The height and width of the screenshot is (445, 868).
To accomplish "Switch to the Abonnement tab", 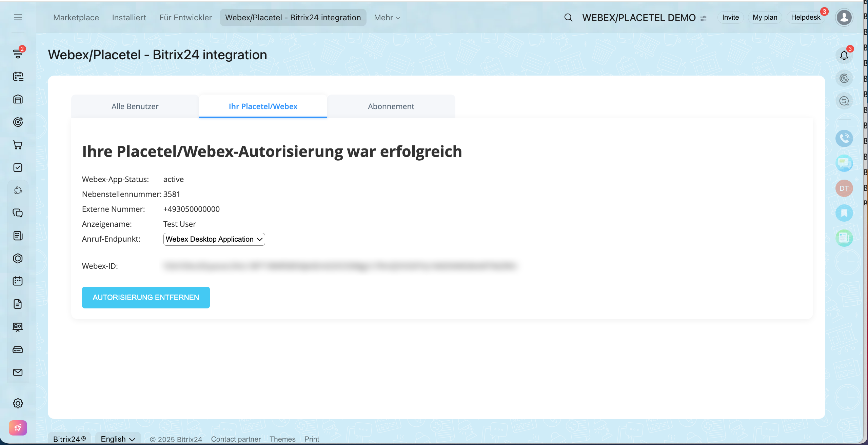I will 391,106.
